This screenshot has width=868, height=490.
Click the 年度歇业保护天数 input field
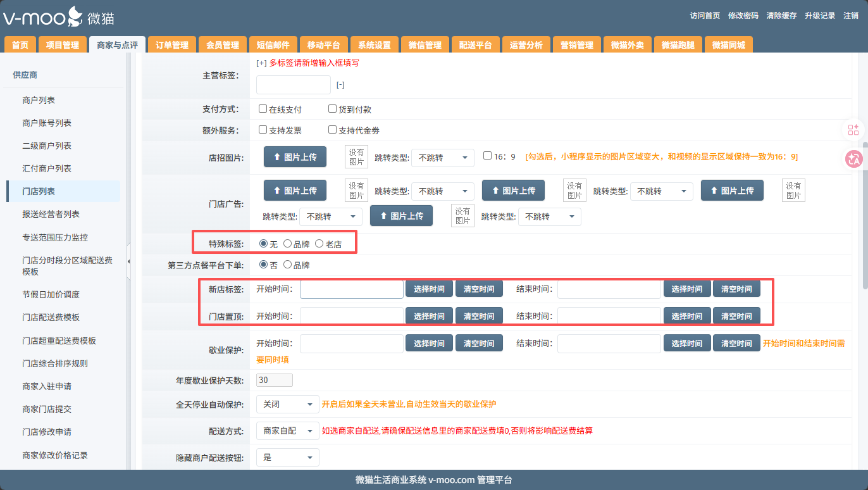274,380
